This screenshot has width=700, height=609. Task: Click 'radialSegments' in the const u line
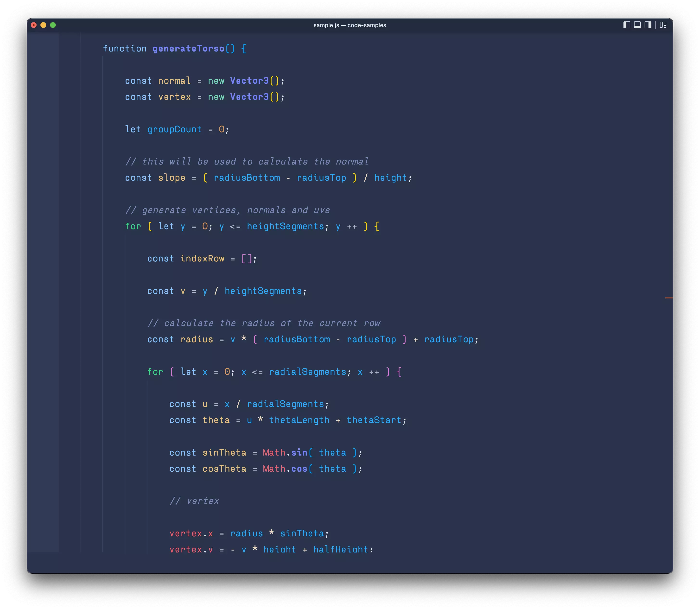pos(286,404)
